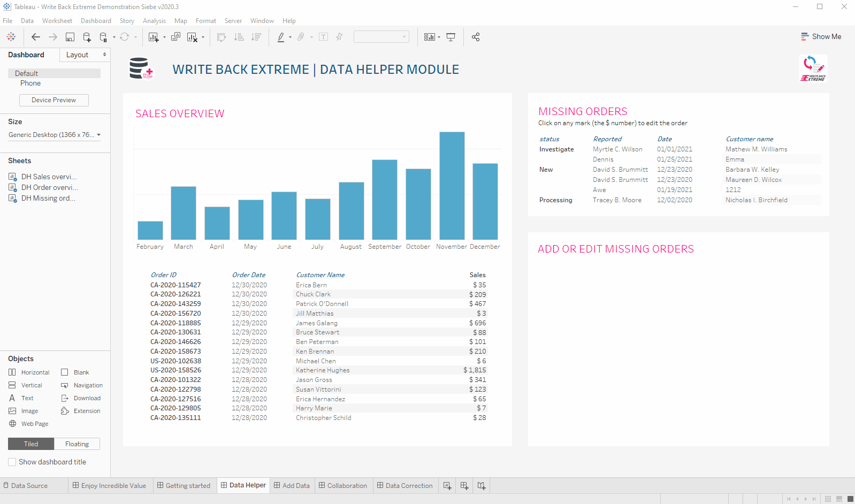Select the DH Missing orders sheet
This screenshot has height=504, width=855.
(48, 198)
